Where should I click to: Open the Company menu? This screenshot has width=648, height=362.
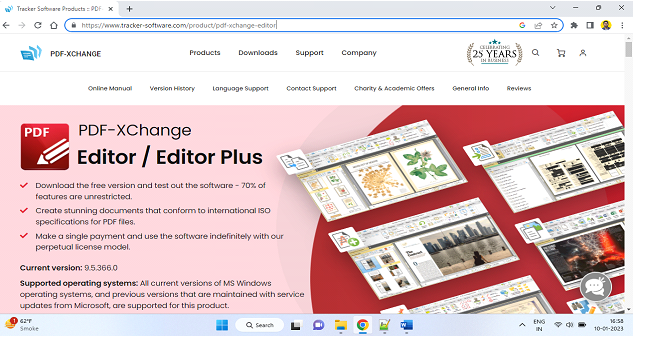tap(359, 53)
